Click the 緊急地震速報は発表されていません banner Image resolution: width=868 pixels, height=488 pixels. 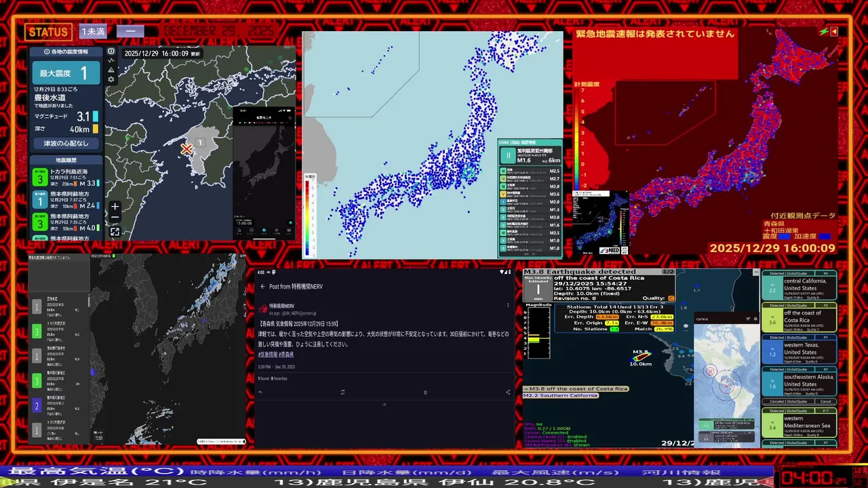655,34
